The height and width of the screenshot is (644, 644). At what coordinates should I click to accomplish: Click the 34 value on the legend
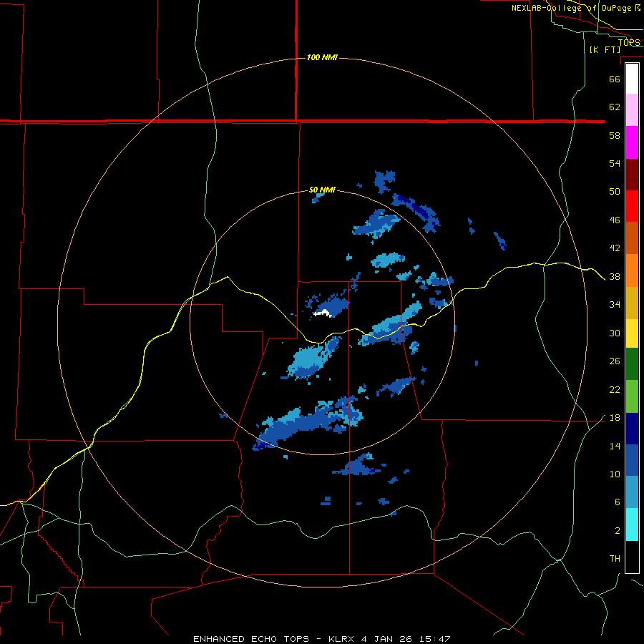click(x=615, y=305)
